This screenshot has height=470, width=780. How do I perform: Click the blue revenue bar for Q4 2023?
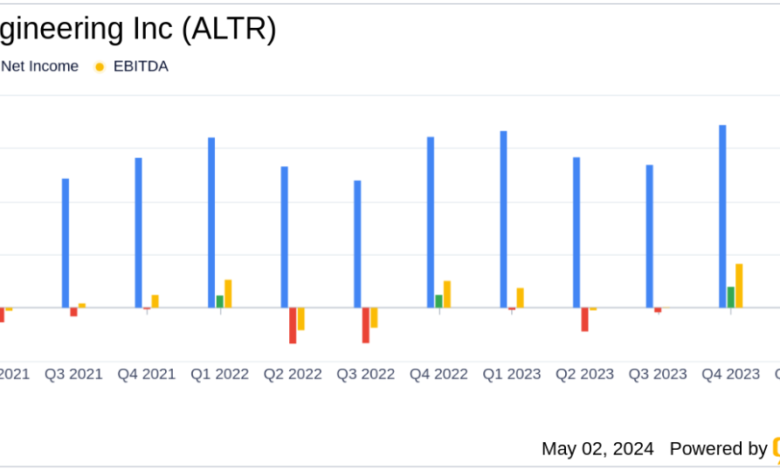coord(723,216)
